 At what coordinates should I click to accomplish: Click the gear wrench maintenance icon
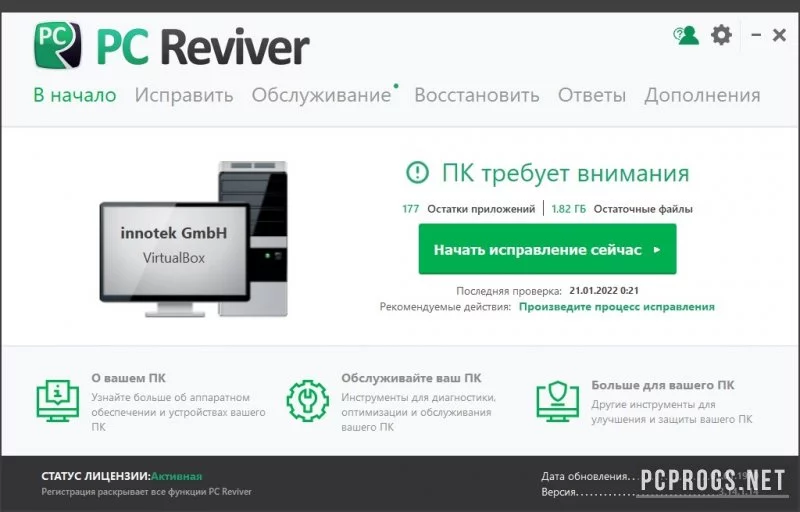coord(308,400)
